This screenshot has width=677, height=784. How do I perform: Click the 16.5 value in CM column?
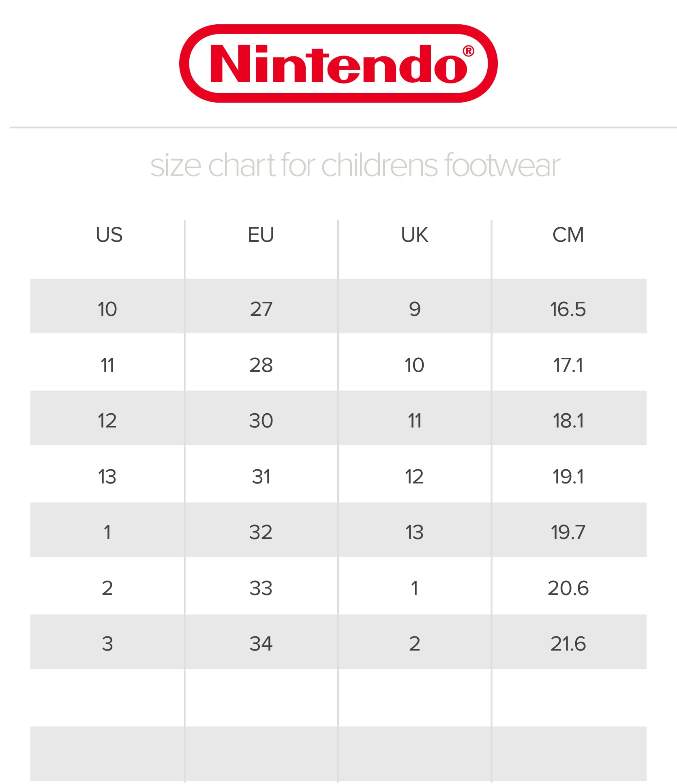click(568, 309)
